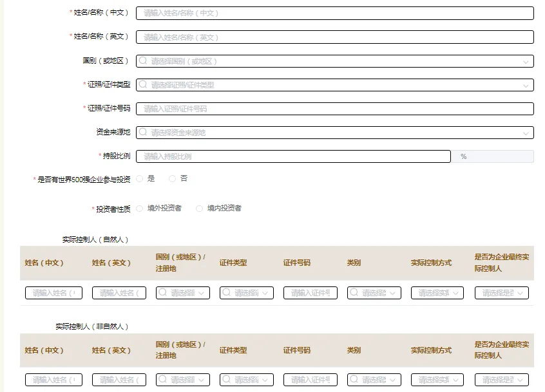The height and width of the screenshot is (392, 545).
Task: Click search icon in 国别（或地区）field
Action: coord(143,61)
